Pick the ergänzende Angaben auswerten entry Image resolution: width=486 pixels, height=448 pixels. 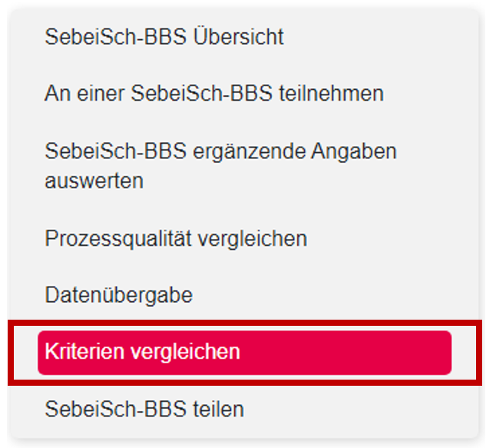click(220, 165)
